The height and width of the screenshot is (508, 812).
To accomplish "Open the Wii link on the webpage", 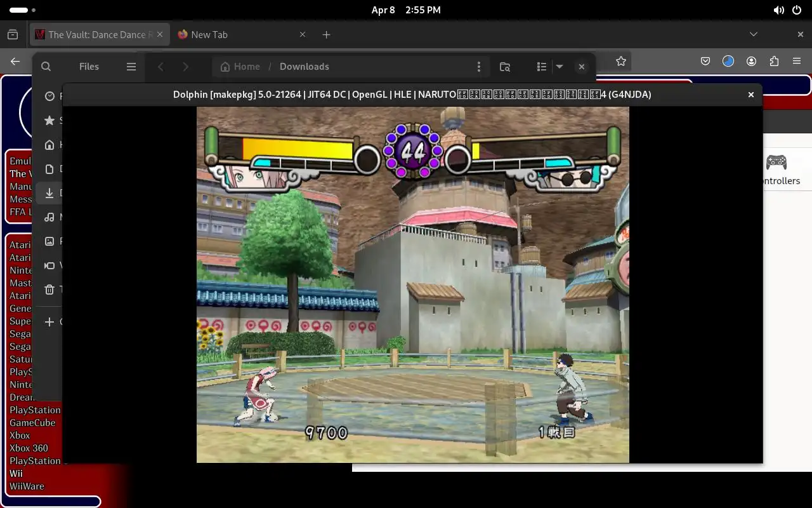I will (16, 474).
